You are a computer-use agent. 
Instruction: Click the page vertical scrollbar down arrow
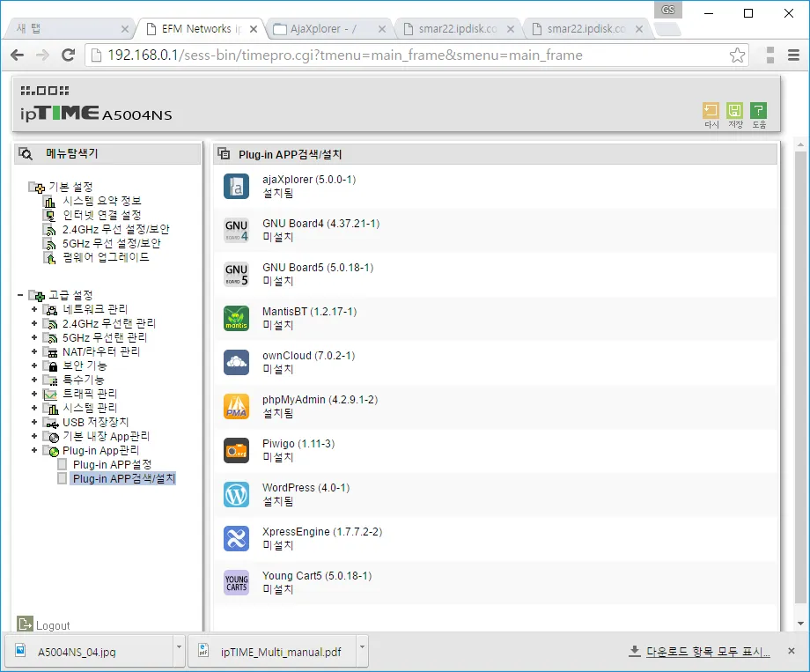pyautogui.click(x=800, y=624)
